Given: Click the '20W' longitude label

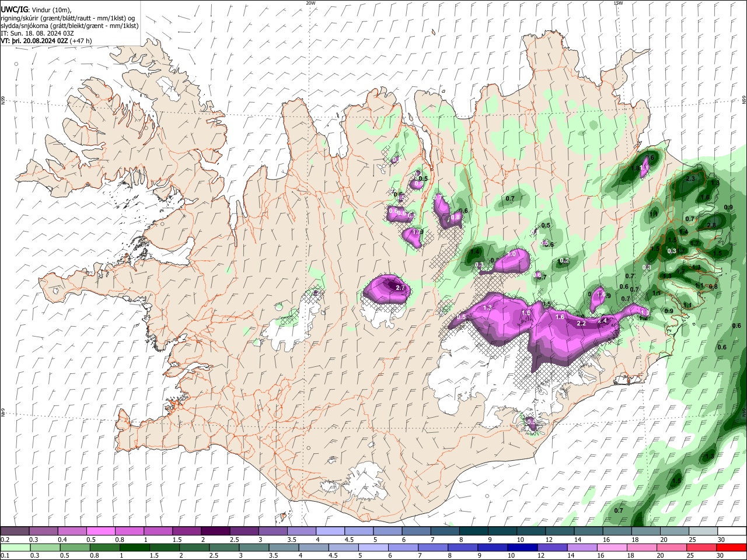Looking at the screenshot, I should coord(310,3).
